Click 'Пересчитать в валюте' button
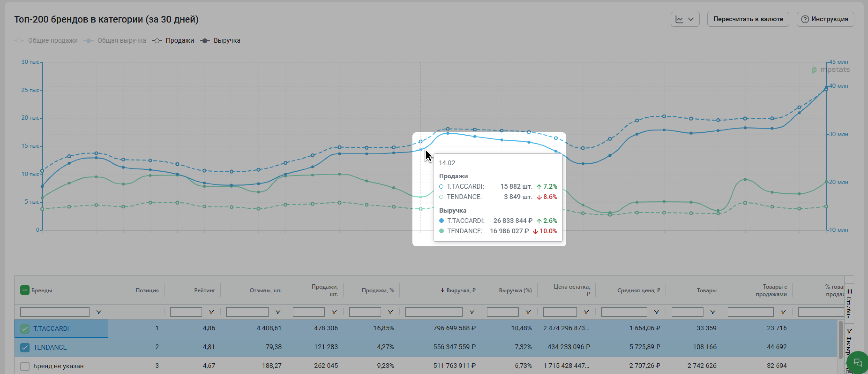The image size is (868, 374). (748, 19)
